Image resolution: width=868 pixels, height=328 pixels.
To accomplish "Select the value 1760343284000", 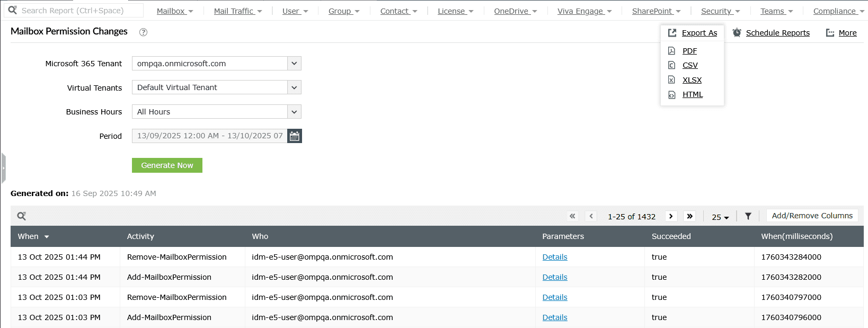I will click(x=791, y=257).
